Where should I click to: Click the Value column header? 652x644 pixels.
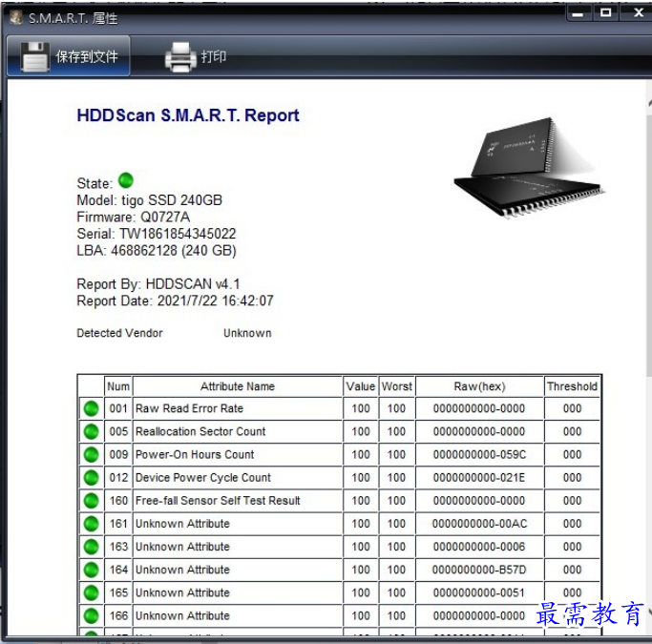[x=361, y=386]
